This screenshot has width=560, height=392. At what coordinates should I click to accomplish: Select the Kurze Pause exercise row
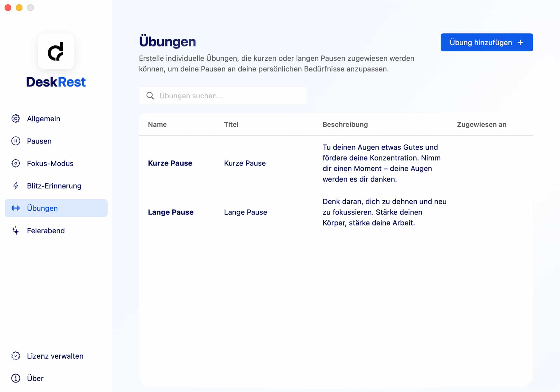(170, 163)
